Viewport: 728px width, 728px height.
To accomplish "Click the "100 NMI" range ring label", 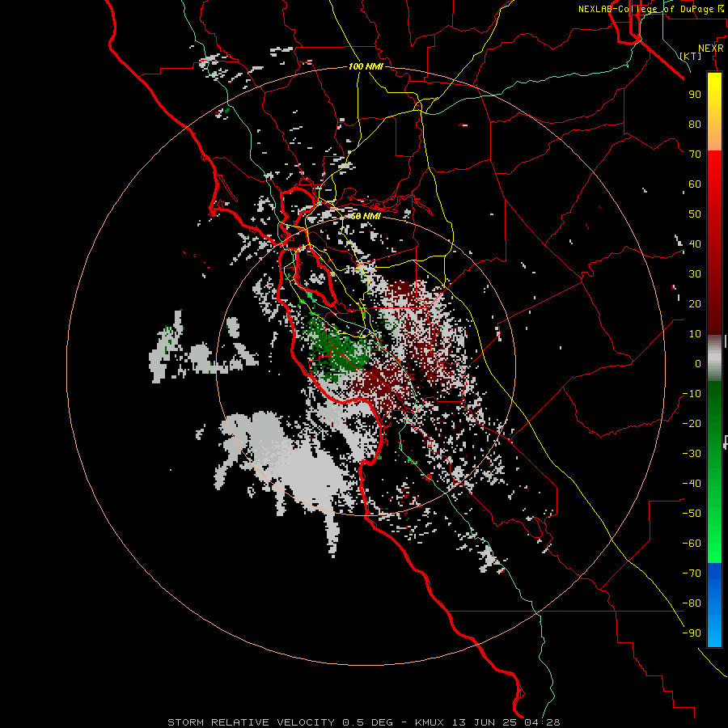I will tap(366, 66).
